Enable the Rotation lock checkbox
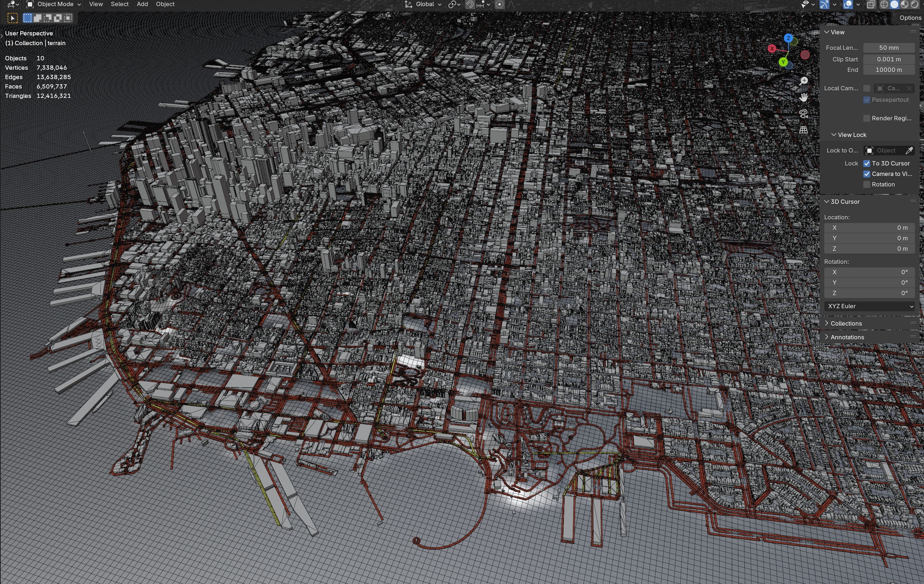 [x=867, y=184]
